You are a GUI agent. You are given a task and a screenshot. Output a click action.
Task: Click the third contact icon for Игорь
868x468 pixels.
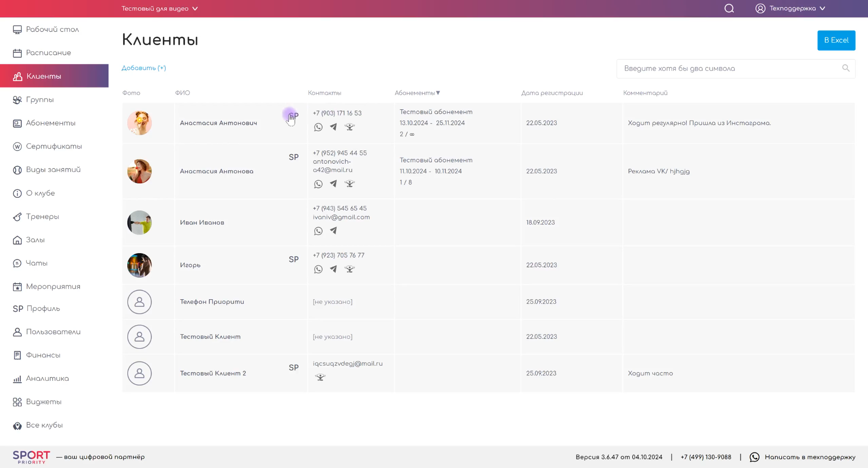point(350,269)
